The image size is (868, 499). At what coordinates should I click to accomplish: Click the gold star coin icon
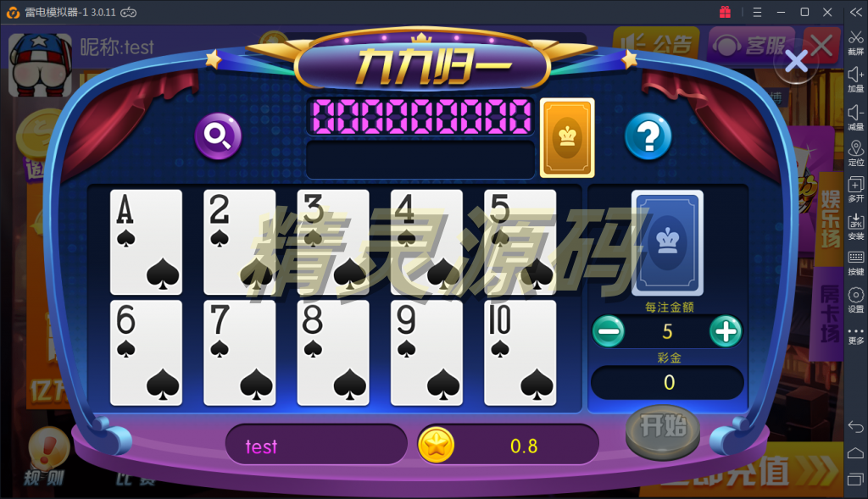coord(437,446)
